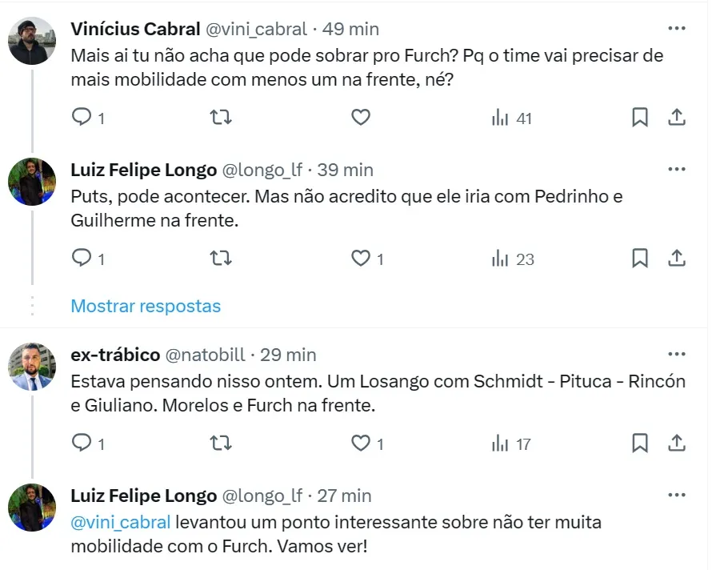Share ex-trábico's tweet
This screenshot has height=570, width=728.
click(x=677, y=443)
